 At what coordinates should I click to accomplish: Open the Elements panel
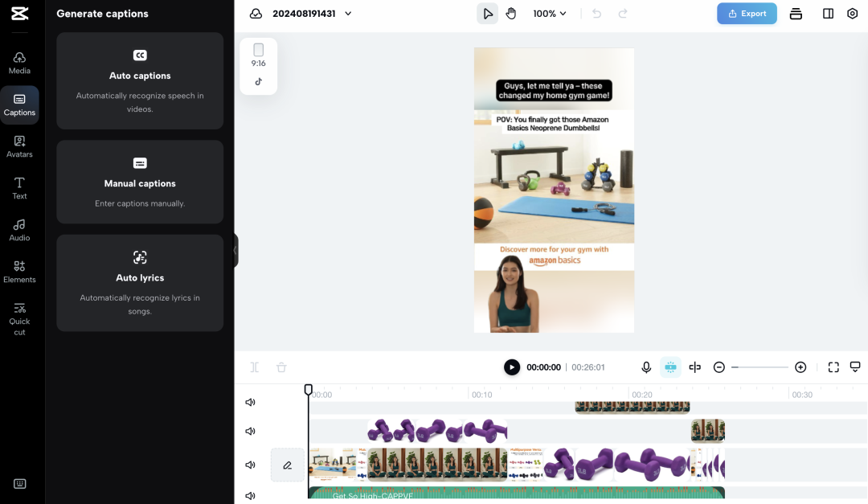[x=19, y=272]
